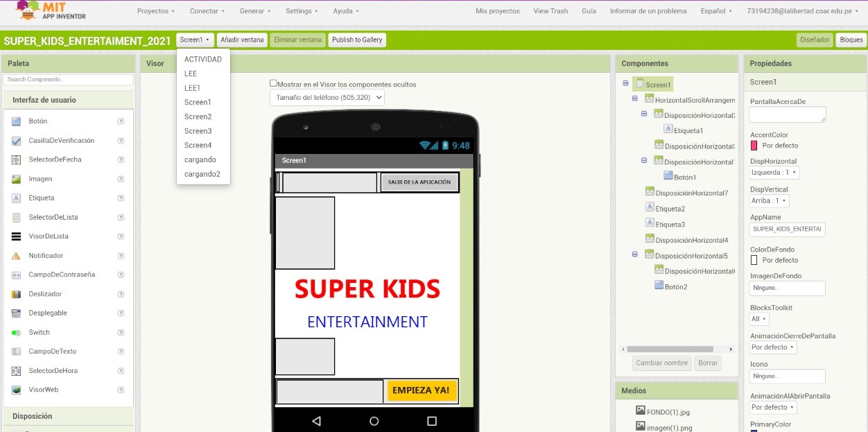Click the FONDO(1).jpg media file icon
Image resolution: width=868 pixels, height=432 pixels.
point(641,411)
